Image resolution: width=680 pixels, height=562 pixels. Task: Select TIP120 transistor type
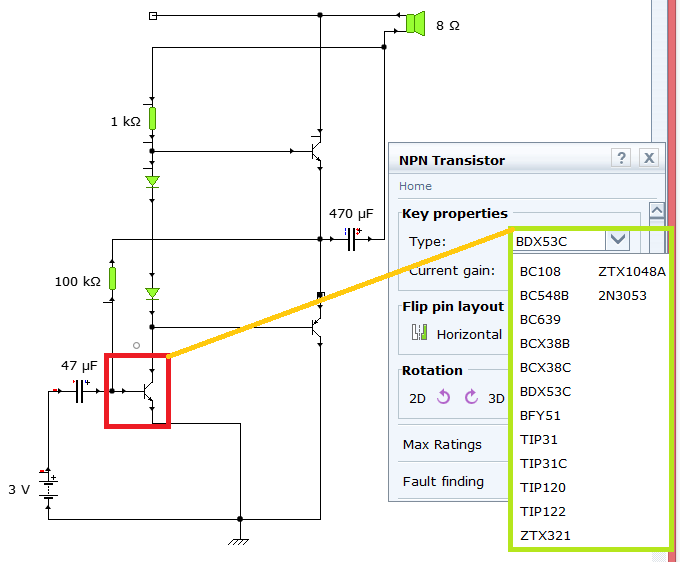[543, 487]
